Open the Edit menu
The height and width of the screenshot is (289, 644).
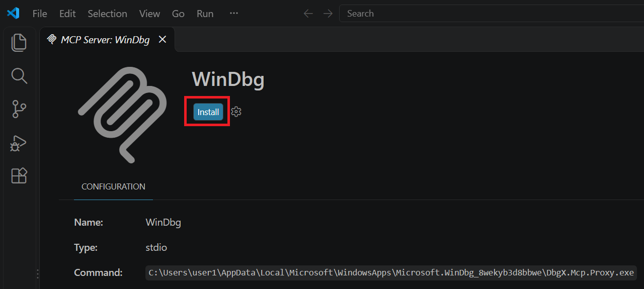click(67, 14)
